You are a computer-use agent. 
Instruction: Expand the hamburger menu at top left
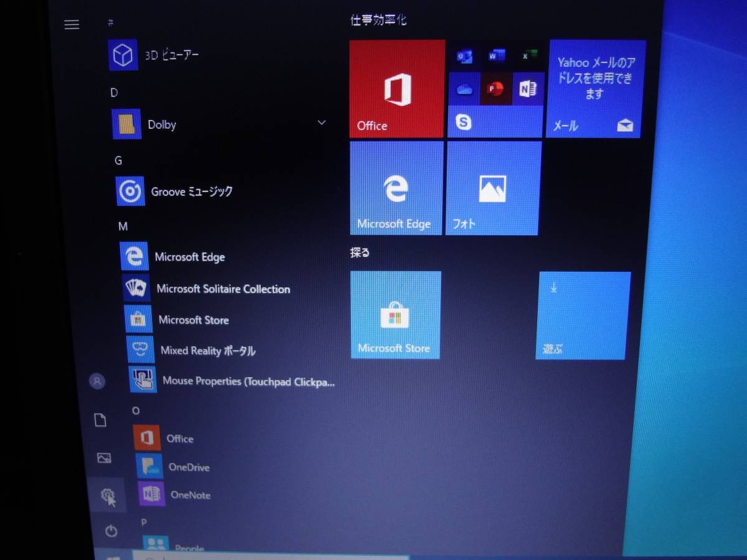72,25
